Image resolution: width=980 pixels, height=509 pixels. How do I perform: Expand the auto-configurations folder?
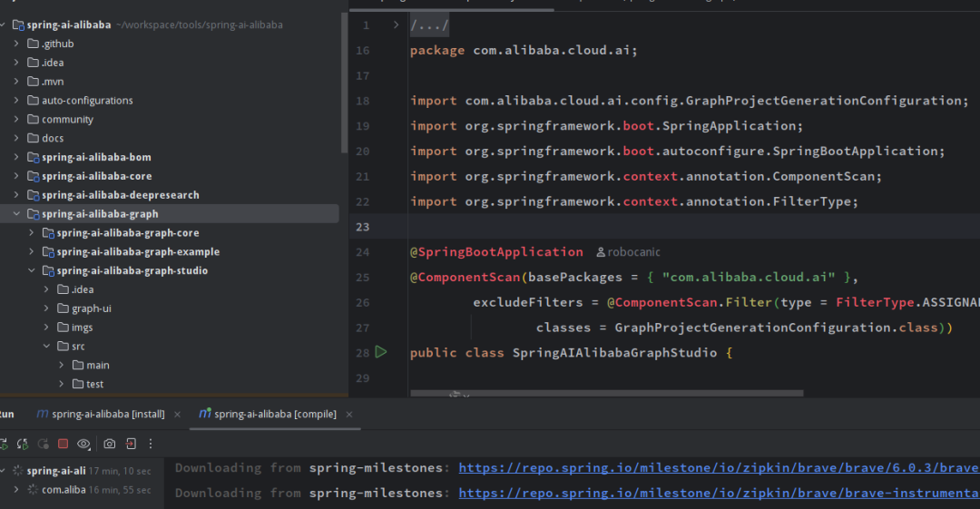16,100
